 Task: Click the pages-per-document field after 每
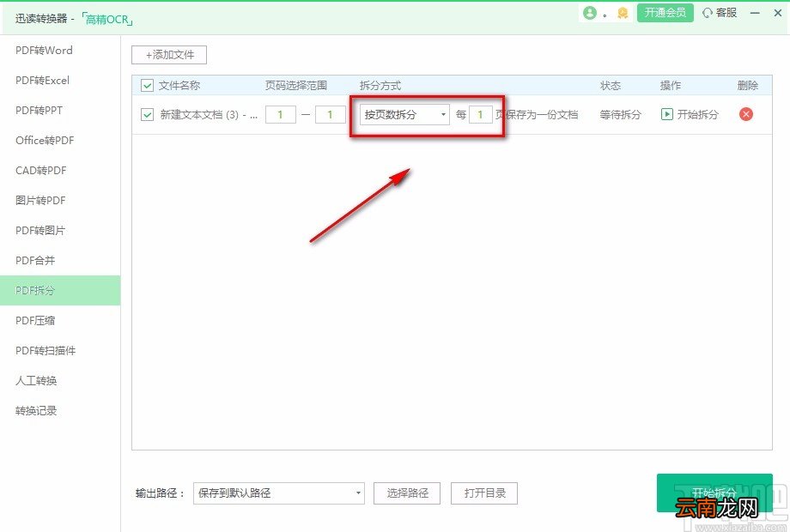[481, 115]
